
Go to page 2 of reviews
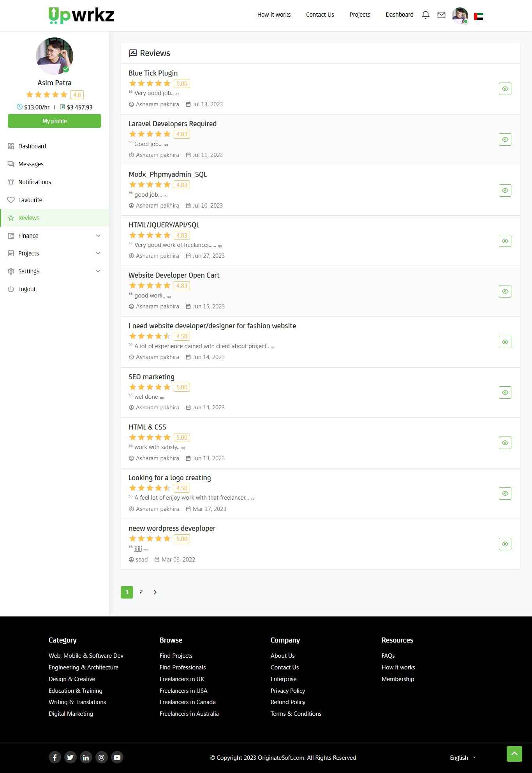coord(141,592)
